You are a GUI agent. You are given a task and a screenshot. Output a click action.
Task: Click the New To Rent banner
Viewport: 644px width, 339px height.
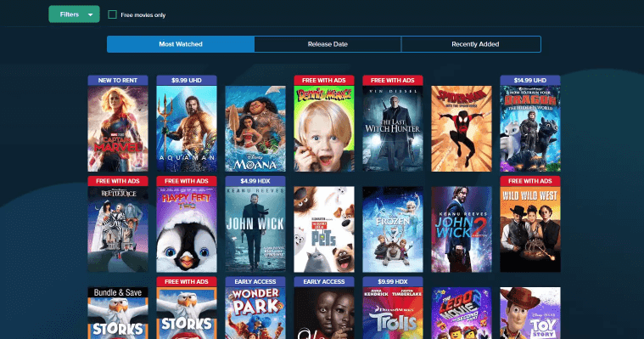pyautogui.click(x=118, y=80)
